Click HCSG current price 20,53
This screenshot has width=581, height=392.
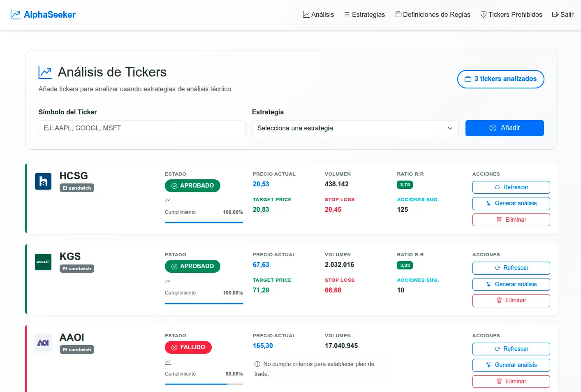(261, 184)
